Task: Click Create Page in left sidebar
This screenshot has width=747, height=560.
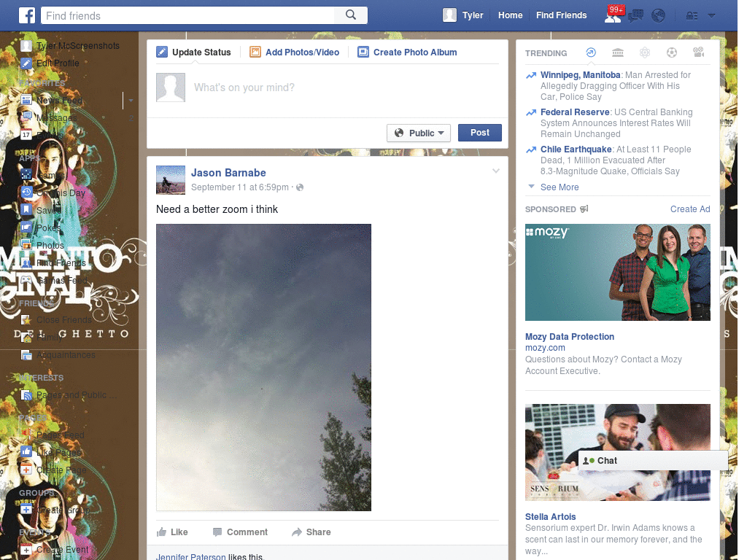Action: [61, 470]
